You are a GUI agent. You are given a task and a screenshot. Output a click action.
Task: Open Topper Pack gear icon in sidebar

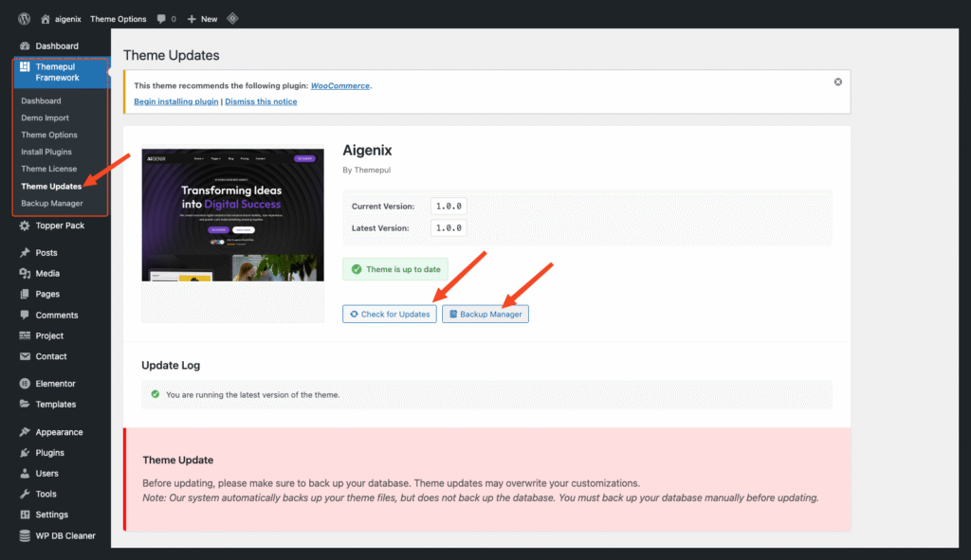point(25,226)
